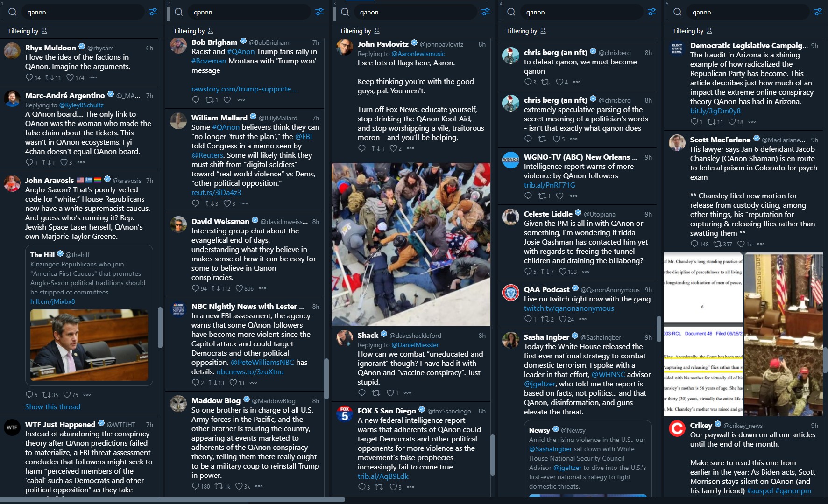The height and width of the screenshot is (504, 828).
Task: Open column options slider icon in first column
Action: pyautogui.click(x=153, y=12)
